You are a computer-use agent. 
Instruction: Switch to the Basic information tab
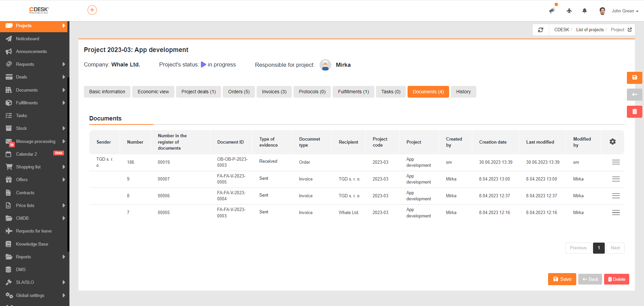click(107, 92)
